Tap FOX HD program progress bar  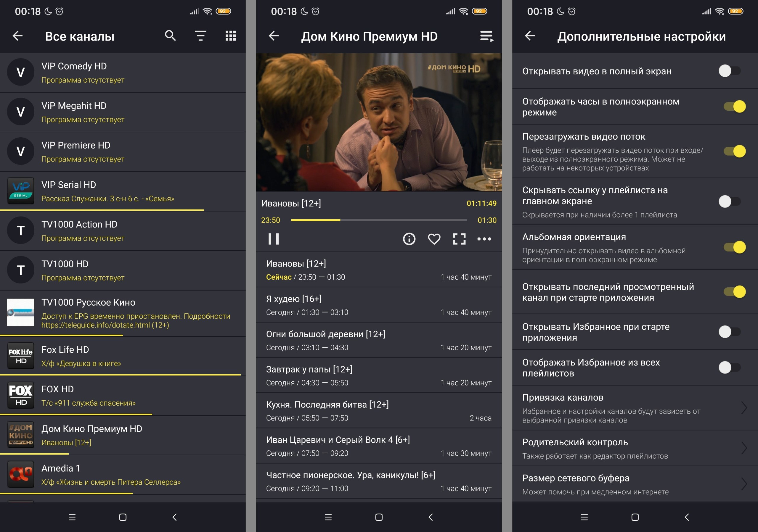click(x=76, y=414)
